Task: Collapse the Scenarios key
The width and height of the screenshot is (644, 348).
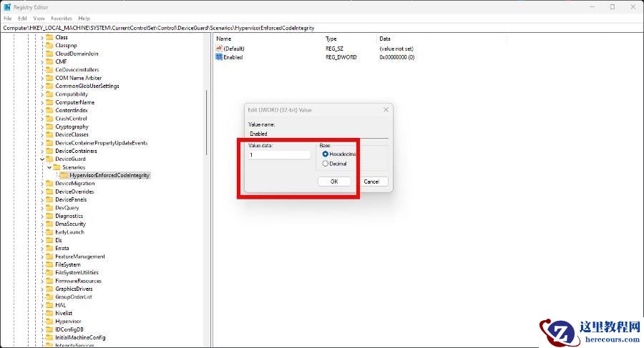Action: [49, 167]
